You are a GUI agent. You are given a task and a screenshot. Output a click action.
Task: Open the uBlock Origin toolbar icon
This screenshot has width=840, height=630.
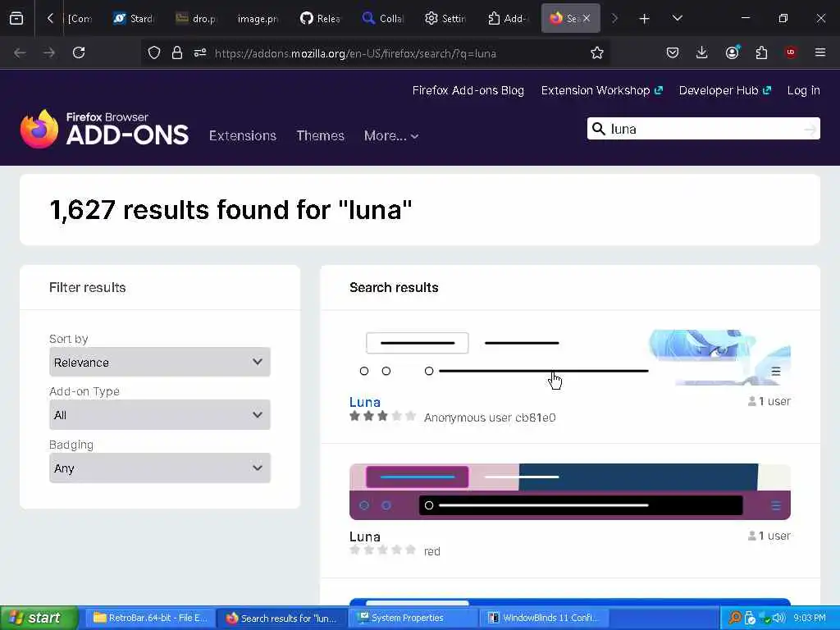pyautogui.click(x=791, y=52)
